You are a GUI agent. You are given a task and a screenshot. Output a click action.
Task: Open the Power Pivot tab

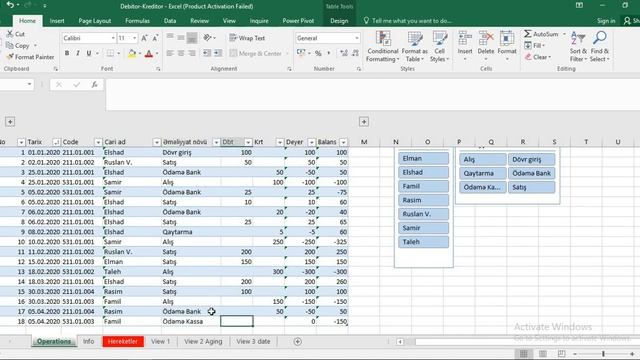click(x=298, y=21)
